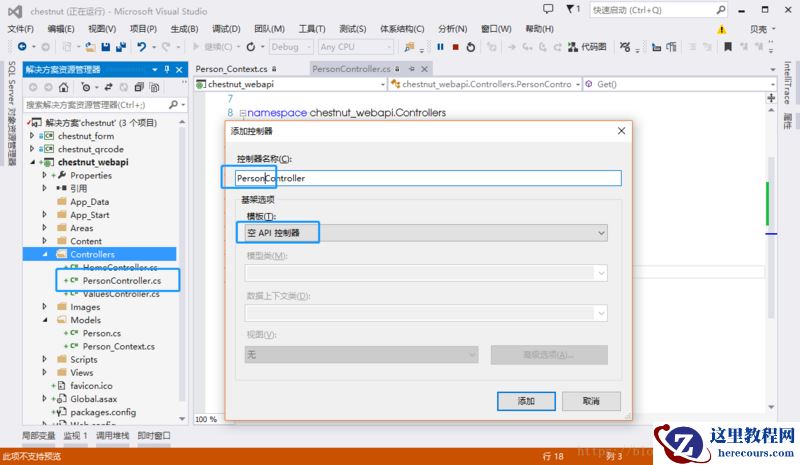Click the Sync with Active Document icon
Screen dimensions: 800x465
pyautogui.click(x=109, y=87)
